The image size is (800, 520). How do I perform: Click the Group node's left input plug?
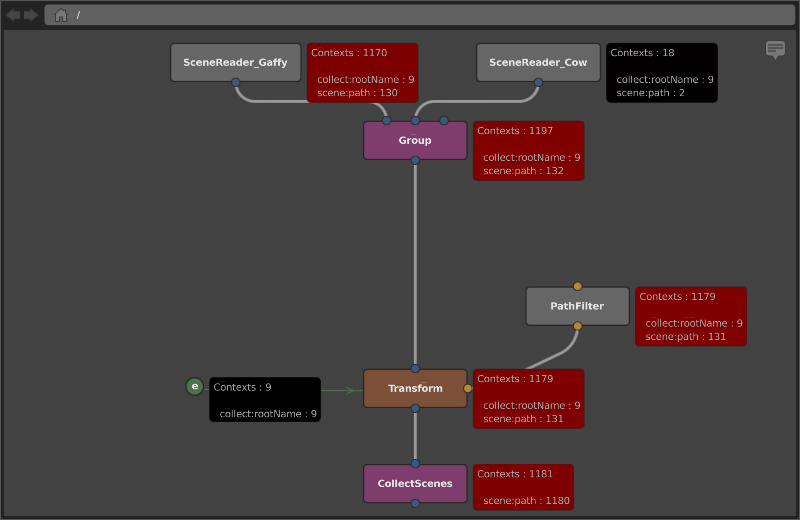pos(387,121)
